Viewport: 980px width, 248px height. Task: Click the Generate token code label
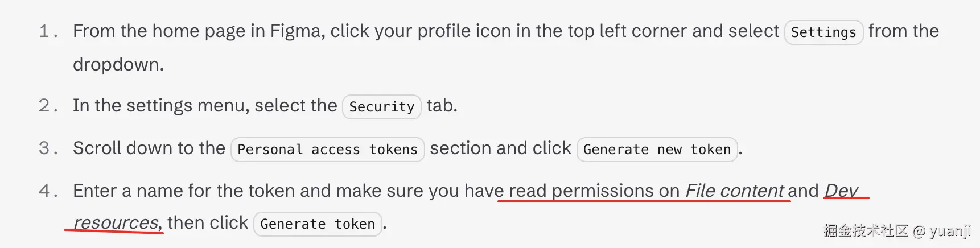(x=318, y=224)
